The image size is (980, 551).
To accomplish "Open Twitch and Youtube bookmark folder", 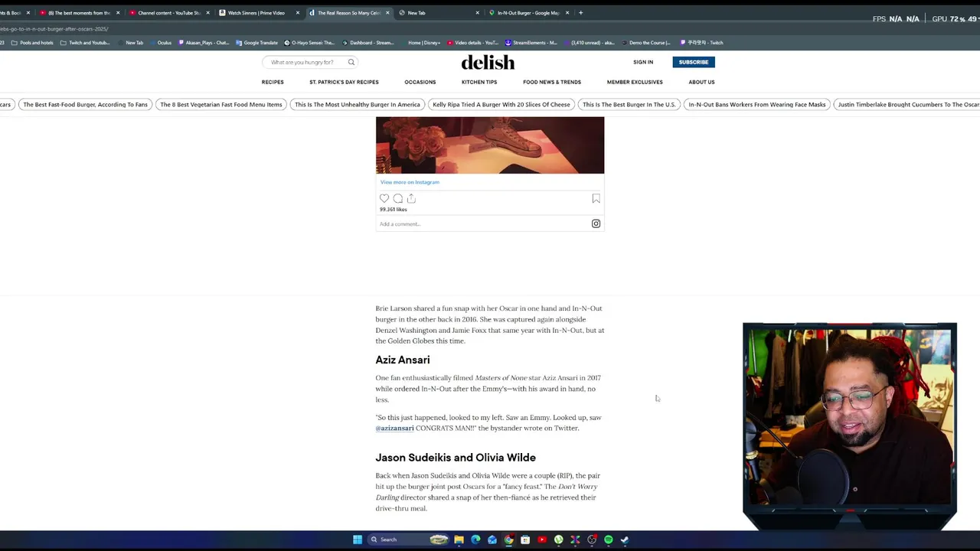I will click(85, 43).
